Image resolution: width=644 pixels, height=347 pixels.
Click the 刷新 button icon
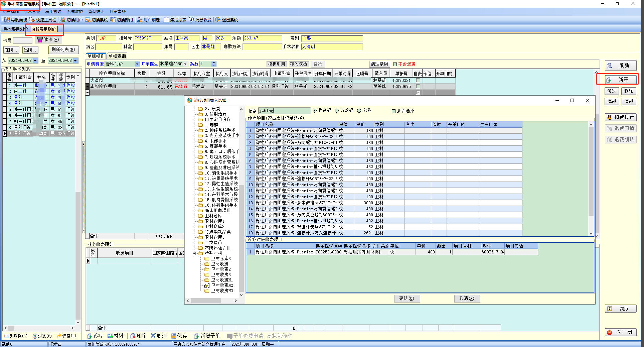coord(610,66)
